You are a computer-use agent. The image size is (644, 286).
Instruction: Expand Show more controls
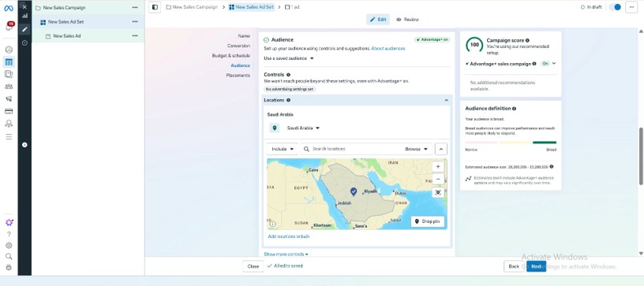286,254
